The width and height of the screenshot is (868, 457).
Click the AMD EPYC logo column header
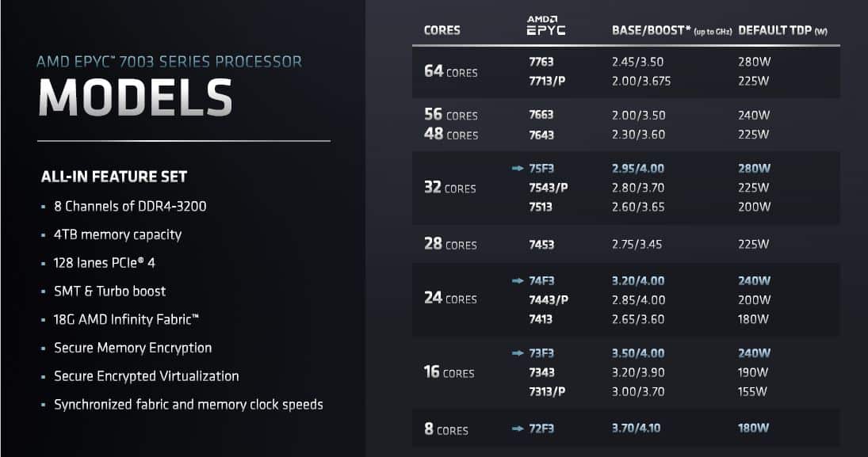click(546, 25)
